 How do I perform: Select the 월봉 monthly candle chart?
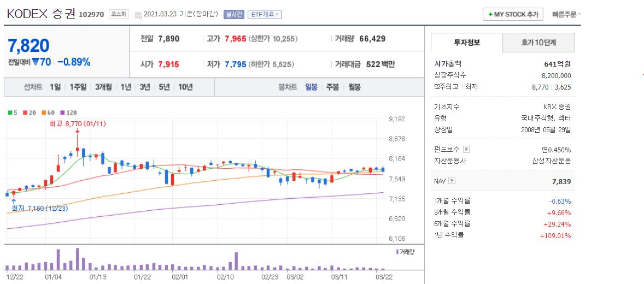pyautogui.click(x=354, y=87)
